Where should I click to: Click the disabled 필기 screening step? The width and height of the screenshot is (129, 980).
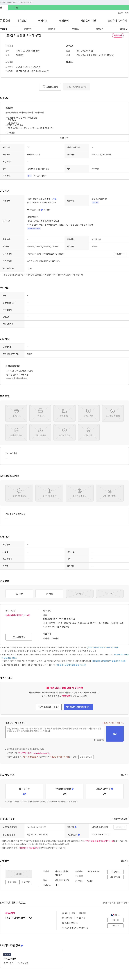(x=80, y=593)
